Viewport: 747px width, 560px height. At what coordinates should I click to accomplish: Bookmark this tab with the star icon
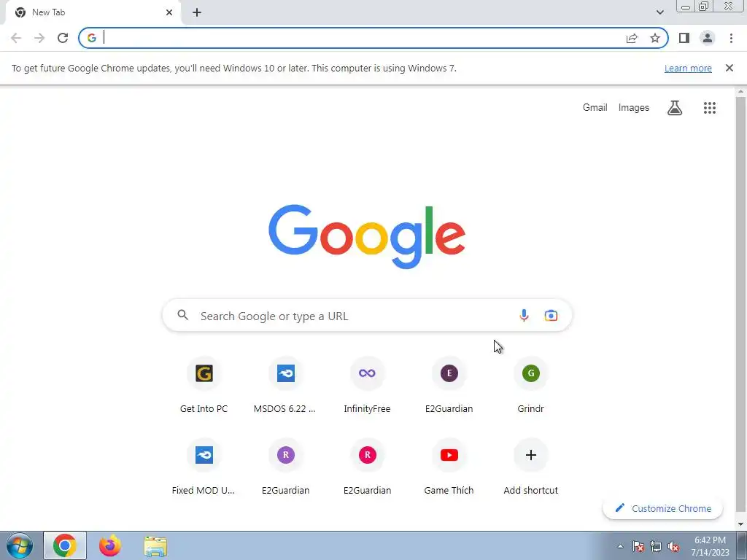tap(655, 38)
